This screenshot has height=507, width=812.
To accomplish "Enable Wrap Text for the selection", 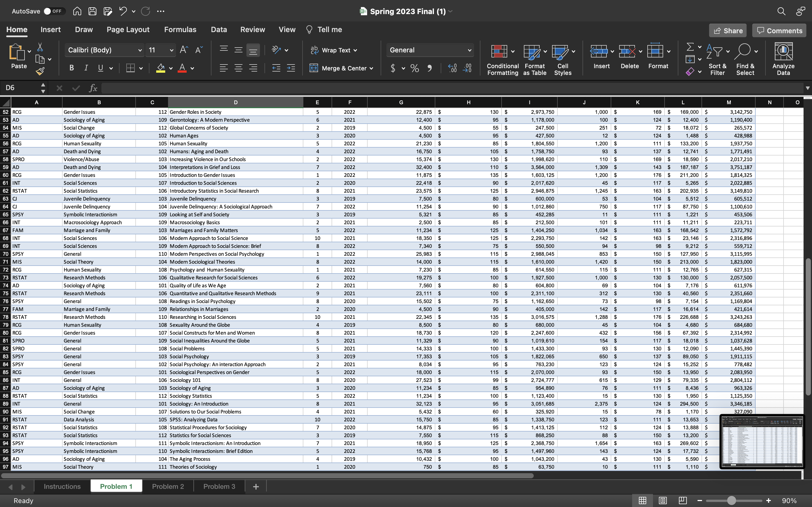I will 334,50.
